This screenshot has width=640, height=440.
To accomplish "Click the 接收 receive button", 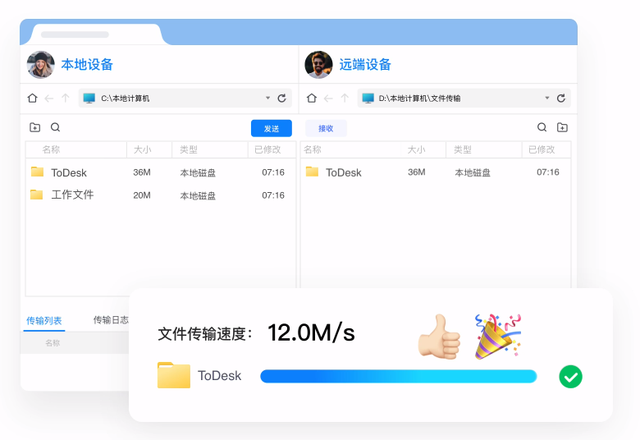I will coord(326,128).
